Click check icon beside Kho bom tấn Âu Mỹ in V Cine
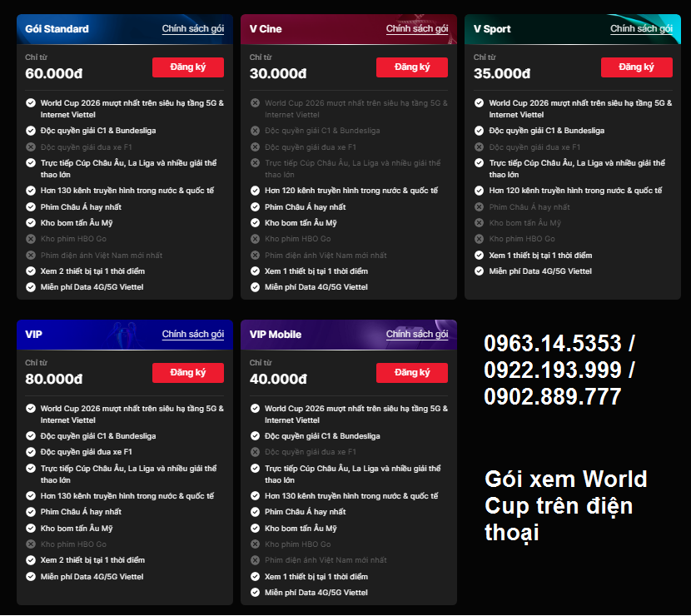Viewport: 691px width, 616px height. tap(255, 222)
